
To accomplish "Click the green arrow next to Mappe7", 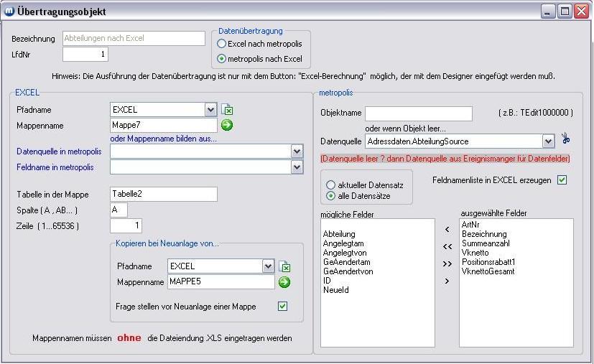I will point(227,126).
